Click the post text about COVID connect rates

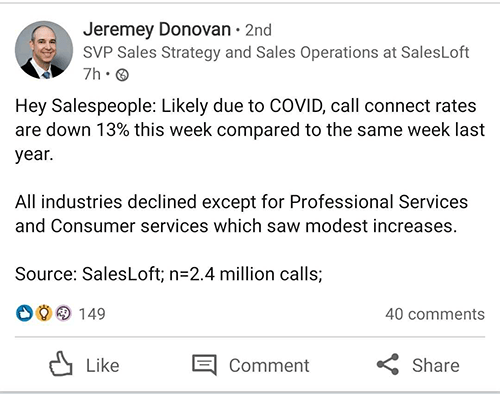point(250,130)
